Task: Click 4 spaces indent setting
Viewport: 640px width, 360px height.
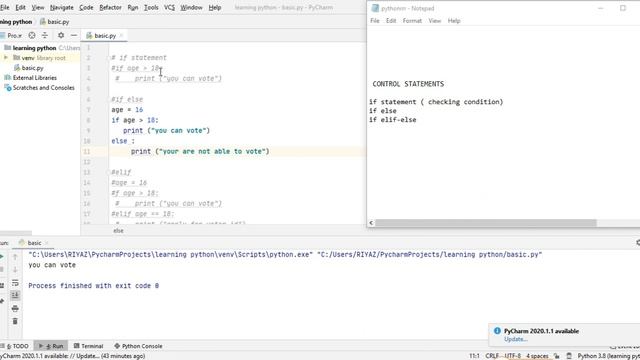Action: coord(537,356)
